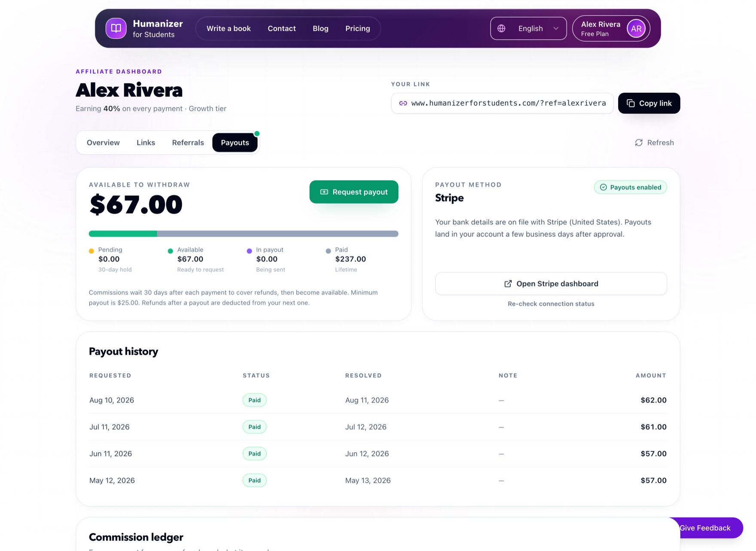Click the green segment of balance progress bar
This screenshot has width=756, height=551.
click(x=123, y=234)
